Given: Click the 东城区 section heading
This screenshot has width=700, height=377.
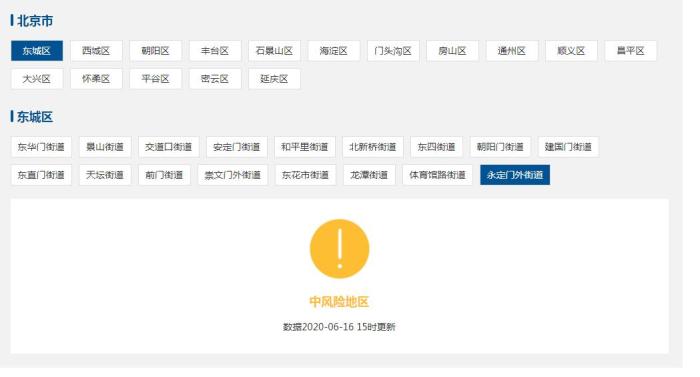Looking at the screenshot, I should [x=35, y=117].
